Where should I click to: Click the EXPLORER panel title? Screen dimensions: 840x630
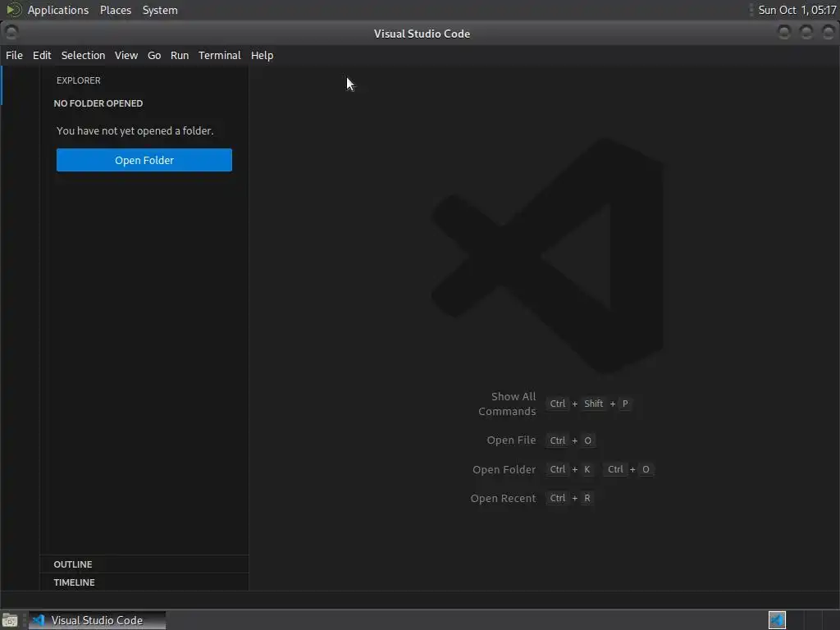(x=79, y=80)
